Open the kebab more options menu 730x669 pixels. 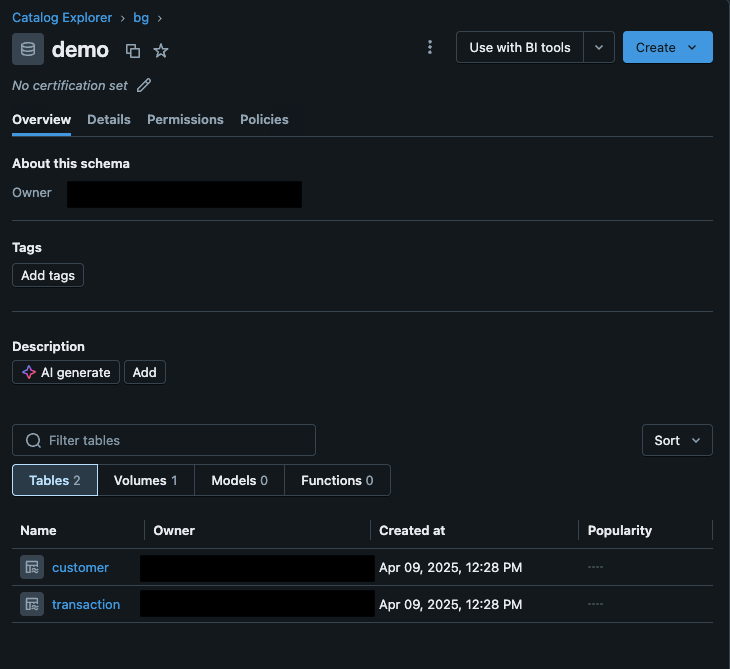tap(430, 47)
